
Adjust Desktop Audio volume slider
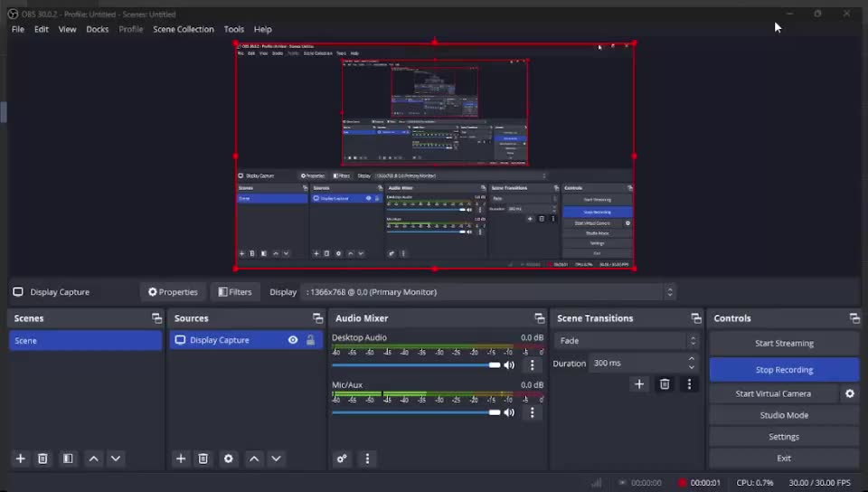416,364
